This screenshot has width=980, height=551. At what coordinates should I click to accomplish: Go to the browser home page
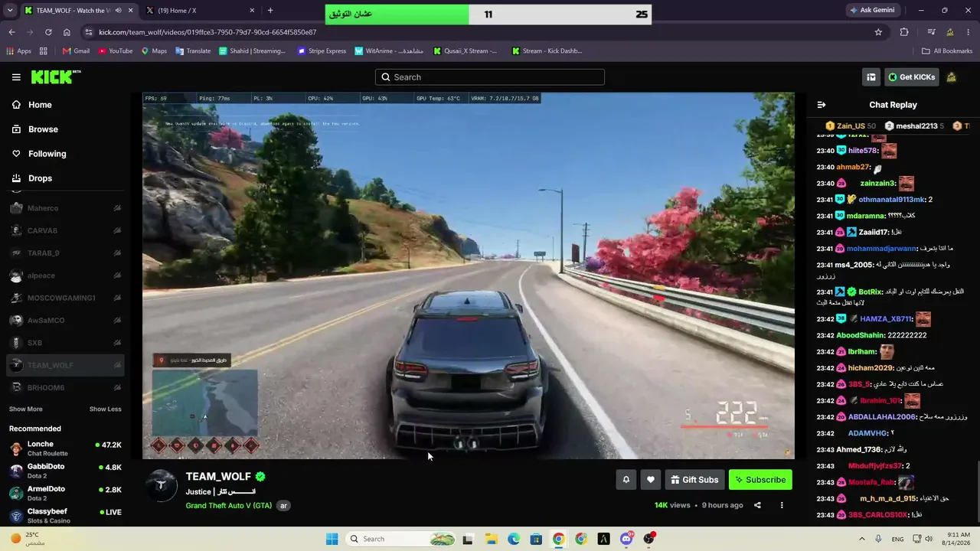67,32
